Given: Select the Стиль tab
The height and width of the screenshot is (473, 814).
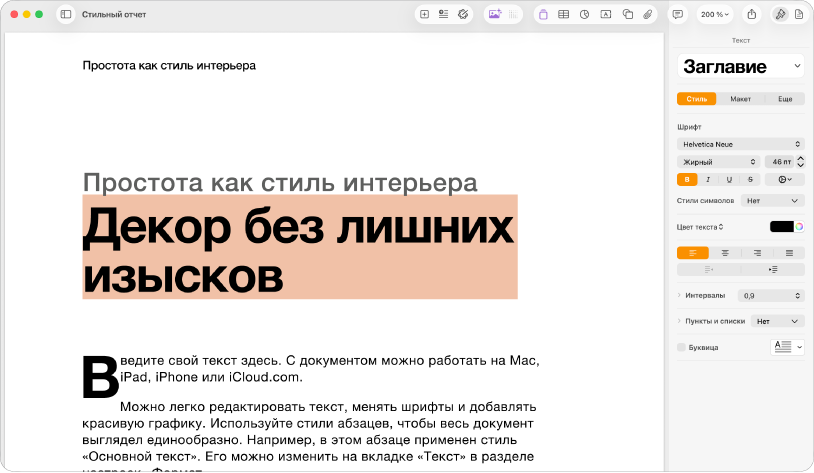Looking at the screenshot, I should click(697, 99).
